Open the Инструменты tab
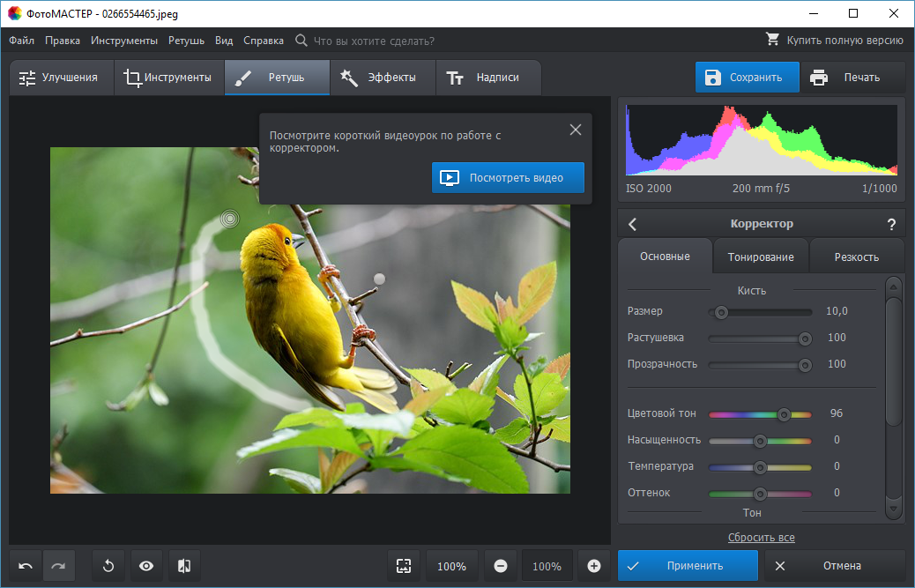Viewport: 915px width, 588px height. [x=169, y=78]
